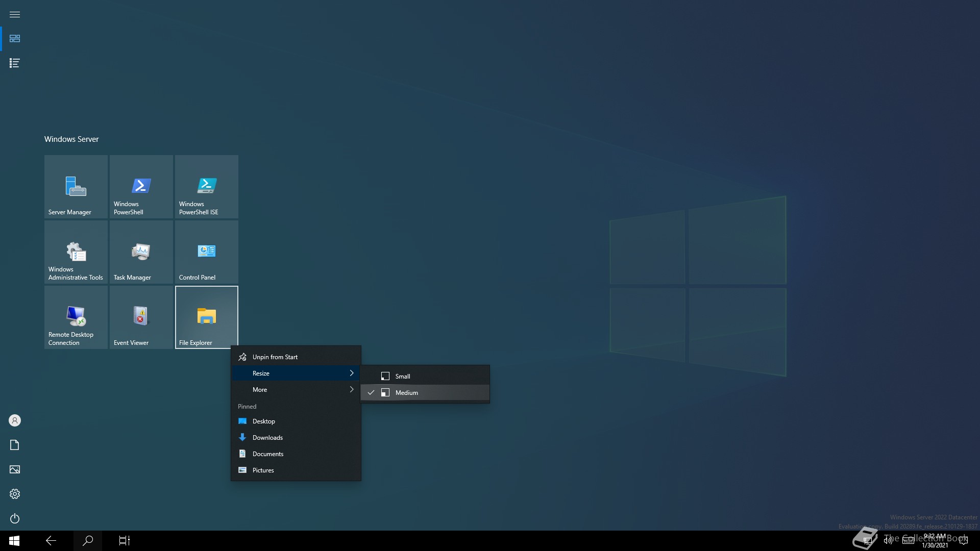Open the Task Manager tile

pos(141,252)
